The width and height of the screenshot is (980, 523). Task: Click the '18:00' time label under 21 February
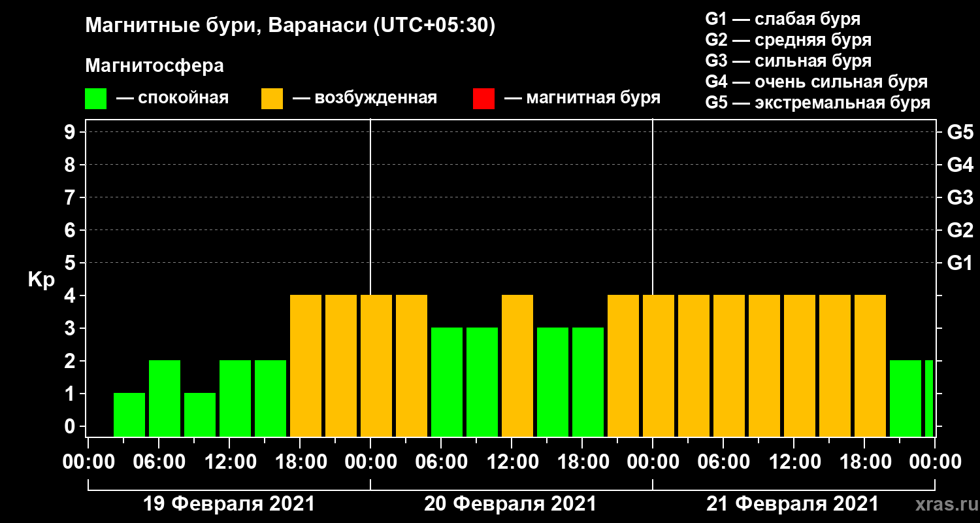coord(864,462)
